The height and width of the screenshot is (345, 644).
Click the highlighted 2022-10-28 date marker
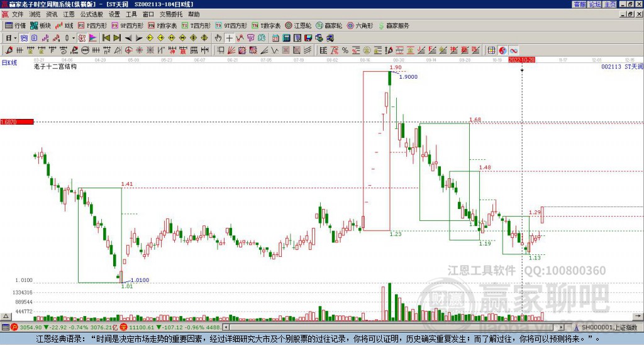pyautogui.click(x=521, y=60)
